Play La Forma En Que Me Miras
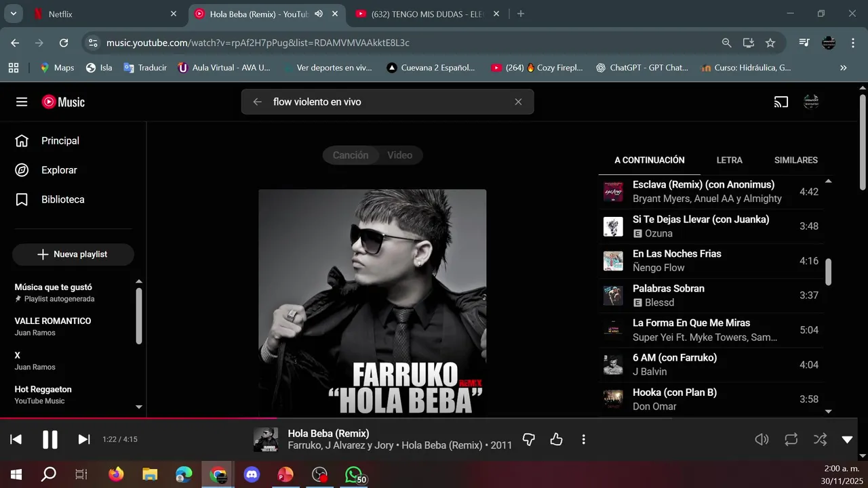 coord(711,330)
